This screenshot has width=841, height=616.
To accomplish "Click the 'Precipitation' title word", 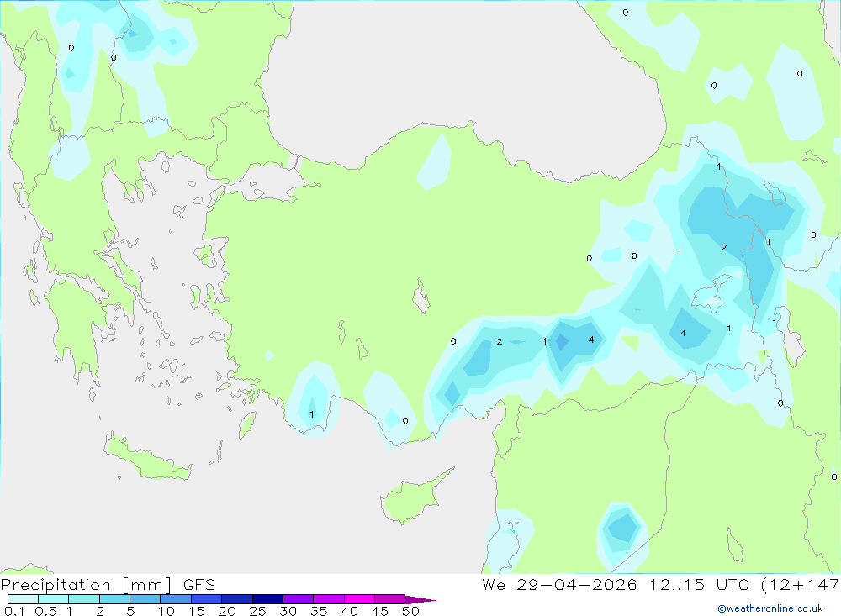I will point(56,585).
